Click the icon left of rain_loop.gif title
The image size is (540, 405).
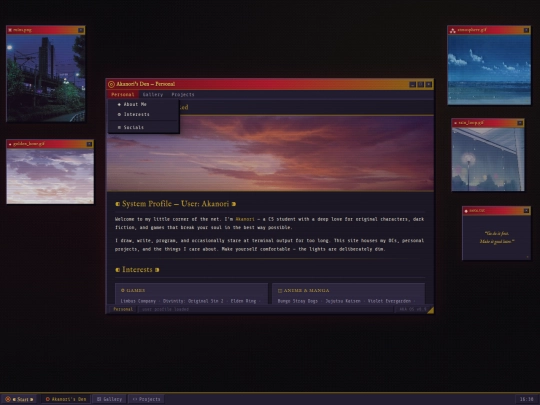coord(455,123)
